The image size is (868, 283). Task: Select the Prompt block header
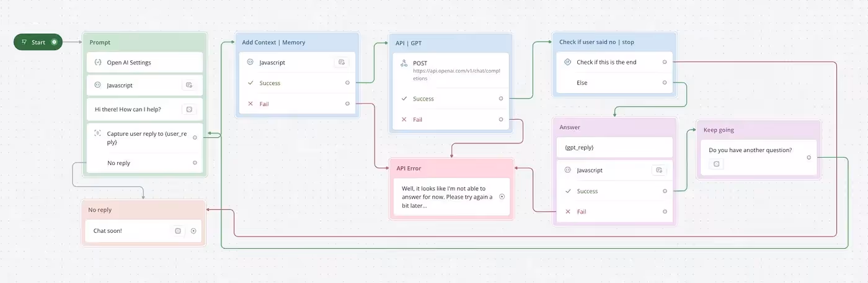pyautogui.click(x=144, y=42)
